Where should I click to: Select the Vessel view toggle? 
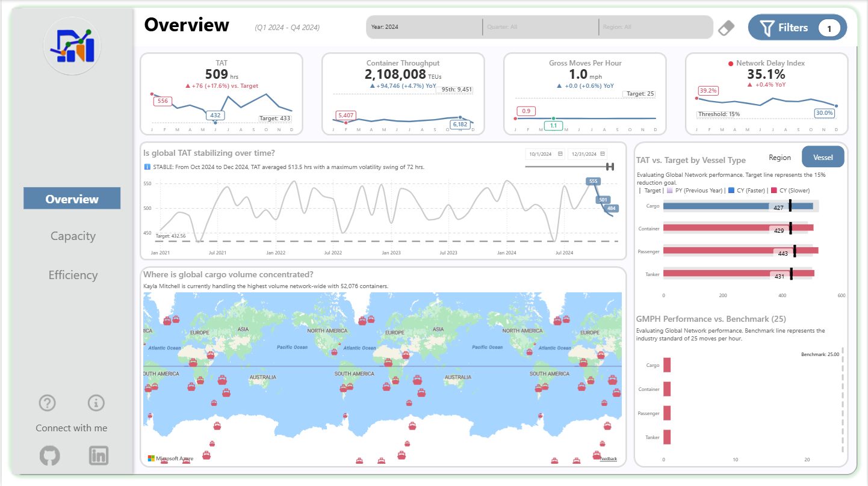point(823,158)
